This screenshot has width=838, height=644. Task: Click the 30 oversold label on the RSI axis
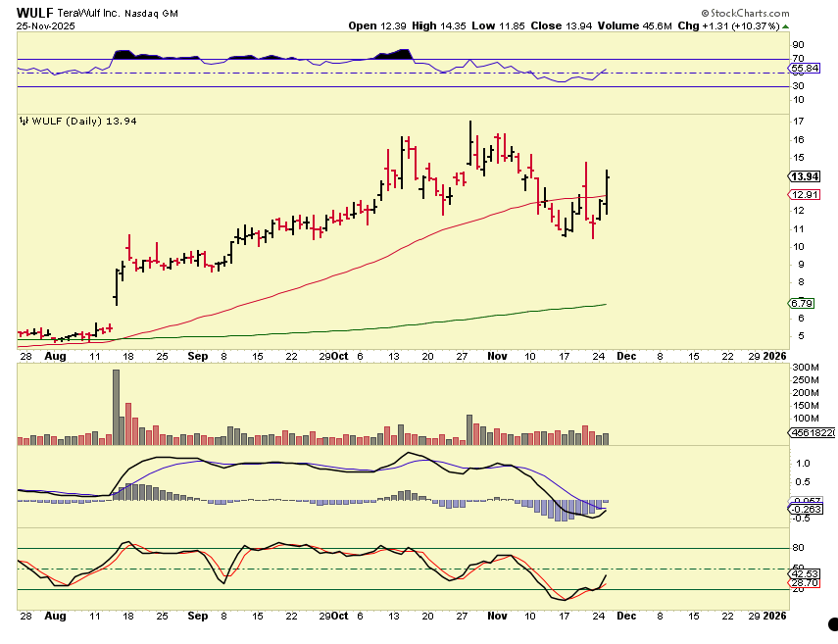(x=799, y=86)
